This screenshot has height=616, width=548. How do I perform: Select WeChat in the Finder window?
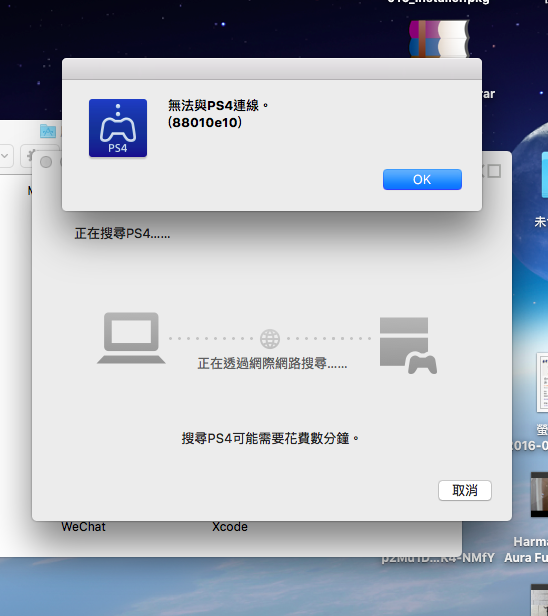(83, 527)
